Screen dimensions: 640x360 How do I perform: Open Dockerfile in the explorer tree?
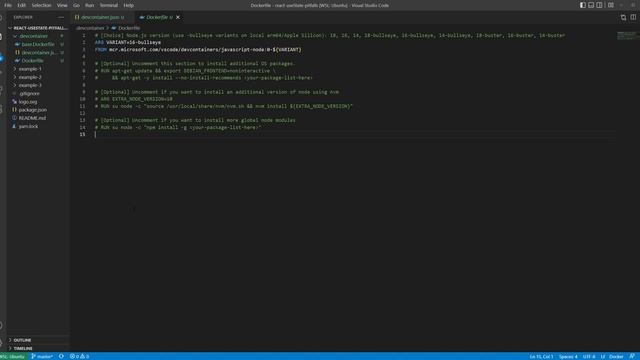click(38, 60)
